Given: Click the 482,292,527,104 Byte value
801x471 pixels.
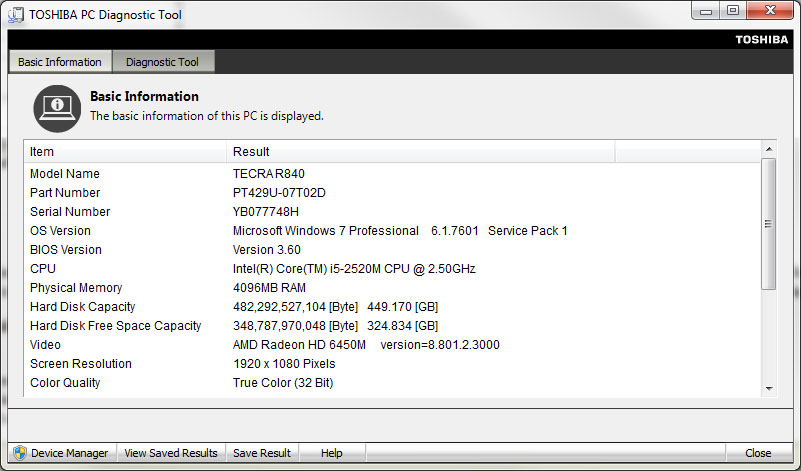Looking at the screenshot, I should 295,307.
